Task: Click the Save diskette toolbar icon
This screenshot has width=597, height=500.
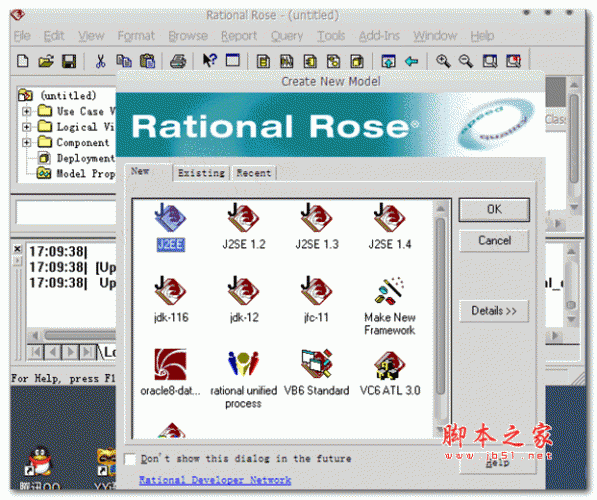Action: [x=69, y=61]
